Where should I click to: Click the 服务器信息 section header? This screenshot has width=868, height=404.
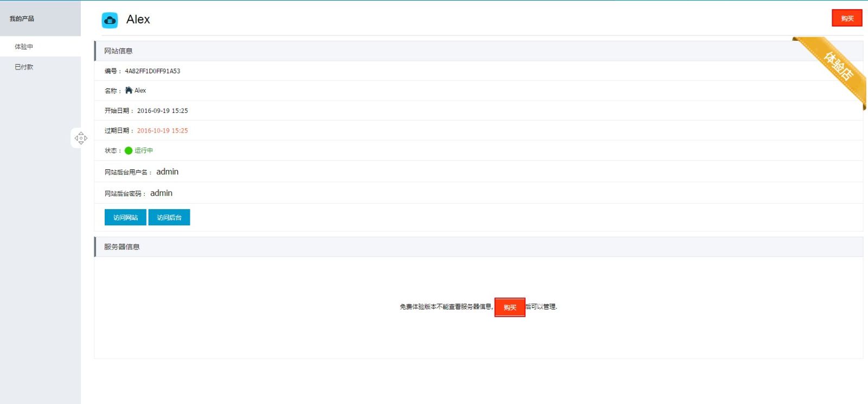click(x=122, y=247)
